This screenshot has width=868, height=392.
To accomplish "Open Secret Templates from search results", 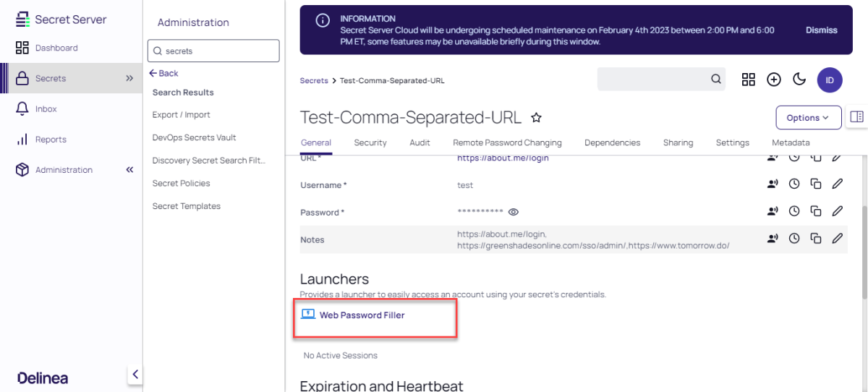I will (x=186, y=206).
